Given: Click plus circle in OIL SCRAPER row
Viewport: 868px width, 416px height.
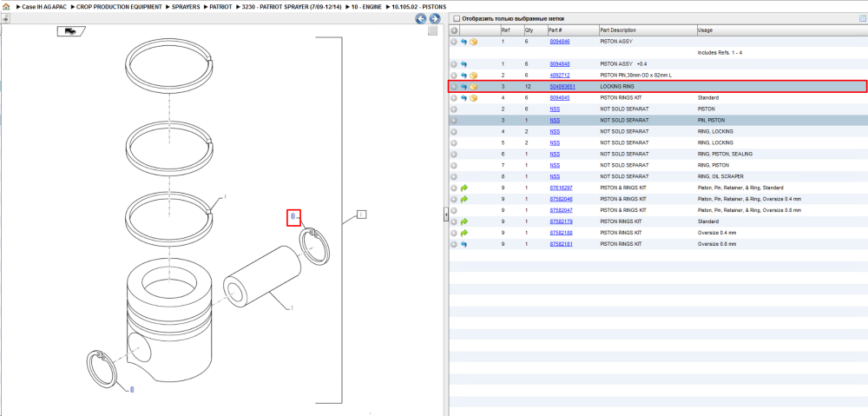Looking at the screenshot, I should point(454,176).
